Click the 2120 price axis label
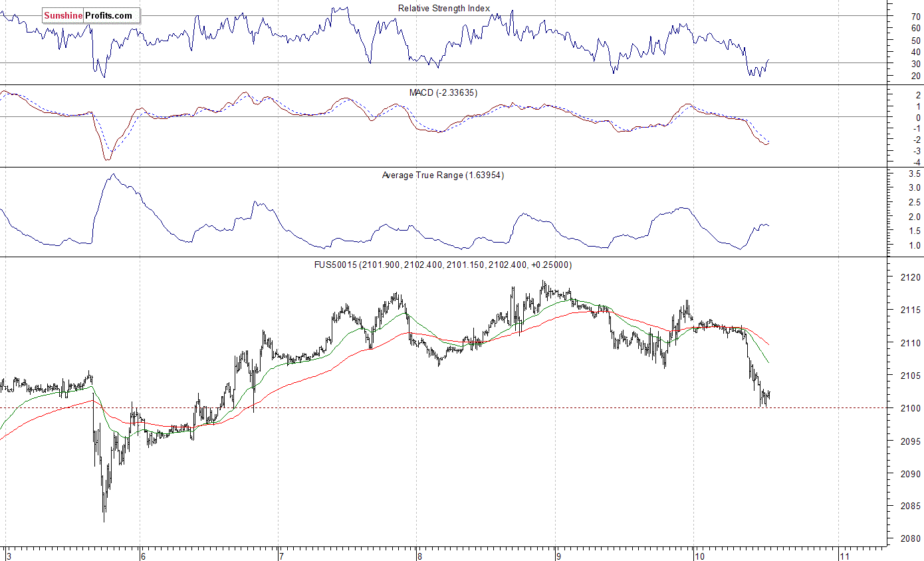 pyautogui.click(x=911, y=277)
